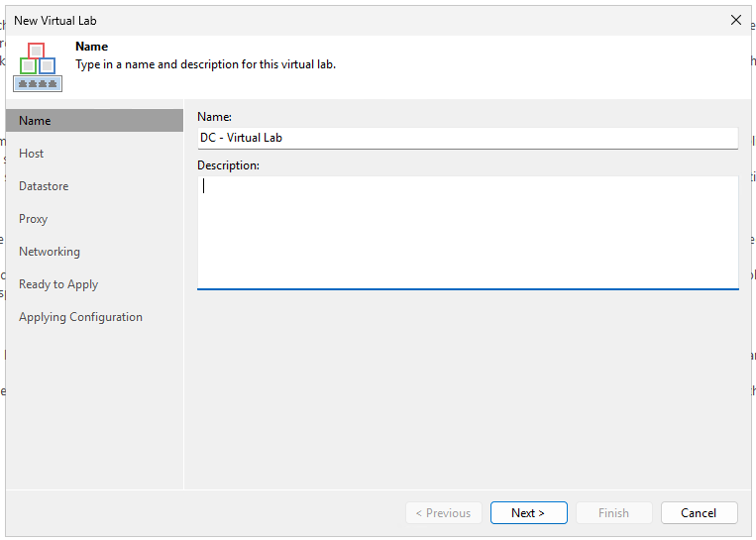This screenshot has height=540, width=756.
Task: Select the Ready to Apply step
Action: [x=58, y=284]
